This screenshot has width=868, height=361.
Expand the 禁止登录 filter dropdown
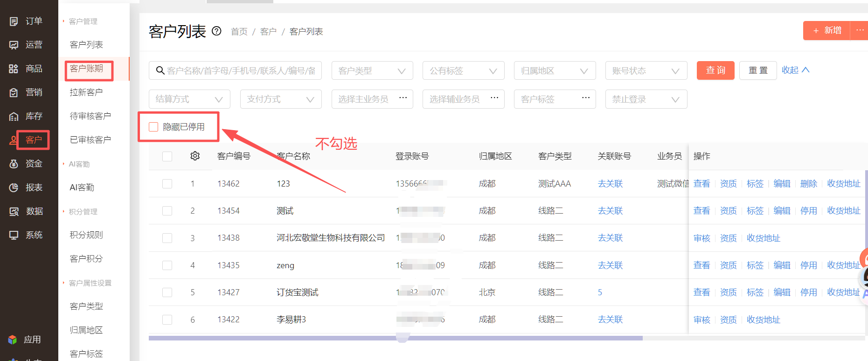click(x=646, y=99)
